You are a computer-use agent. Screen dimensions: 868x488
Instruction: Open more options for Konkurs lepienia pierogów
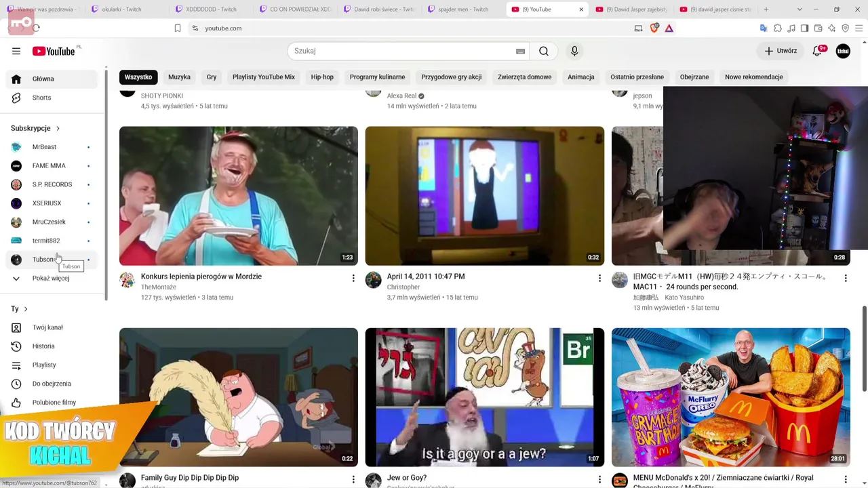(353, 278)
